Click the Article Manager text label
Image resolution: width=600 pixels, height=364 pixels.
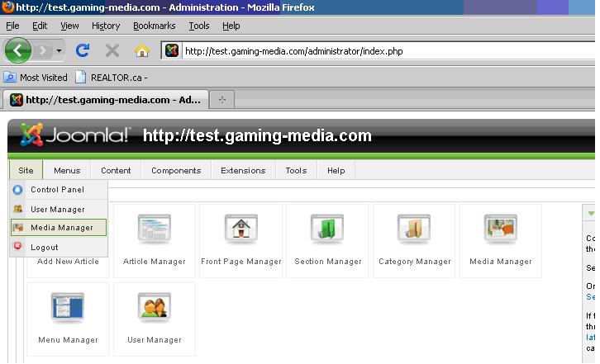pyautogui.click(x=155, y=262)
